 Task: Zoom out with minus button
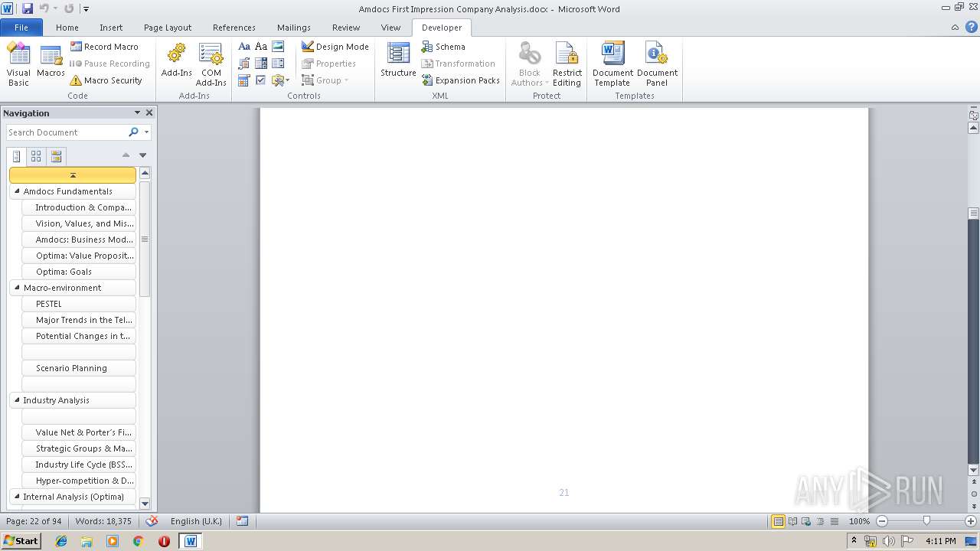tap(882, 521)
